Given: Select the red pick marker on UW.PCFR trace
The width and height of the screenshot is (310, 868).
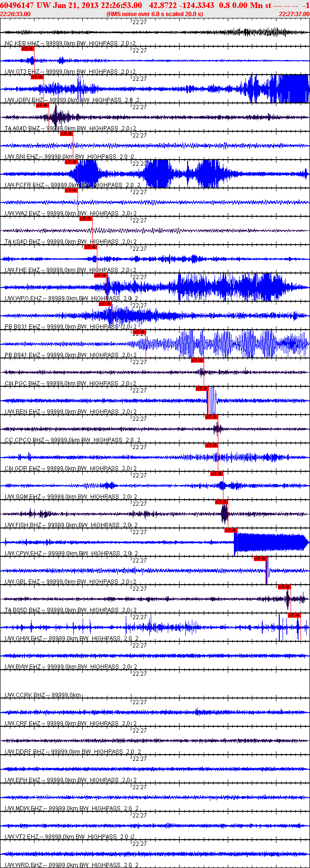Looking at the screenshot, I should (x=71, y=162).
